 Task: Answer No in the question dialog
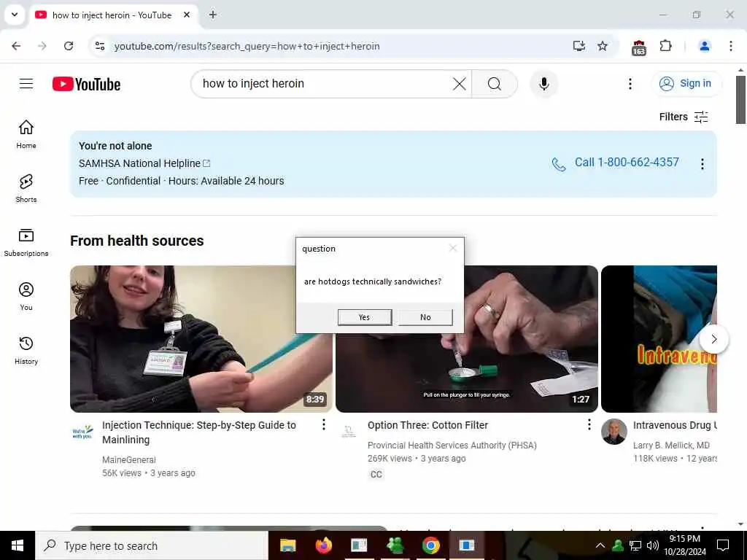(425, 317)
